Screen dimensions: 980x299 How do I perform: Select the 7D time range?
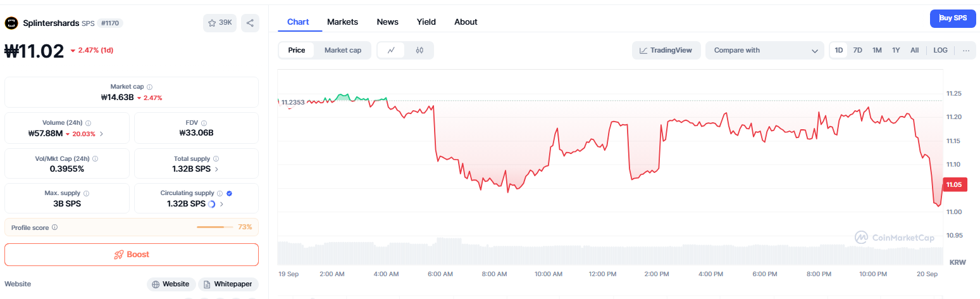click(857, 50)
